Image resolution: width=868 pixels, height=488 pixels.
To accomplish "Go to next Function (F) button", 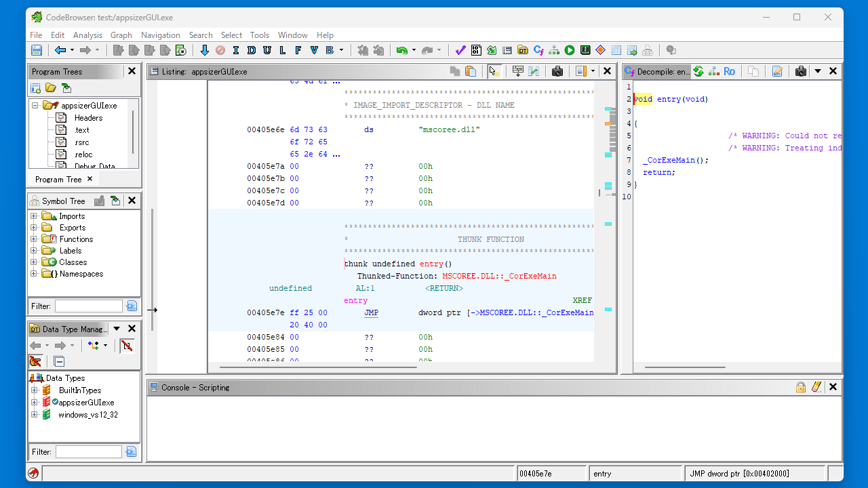I will point(298,50).
